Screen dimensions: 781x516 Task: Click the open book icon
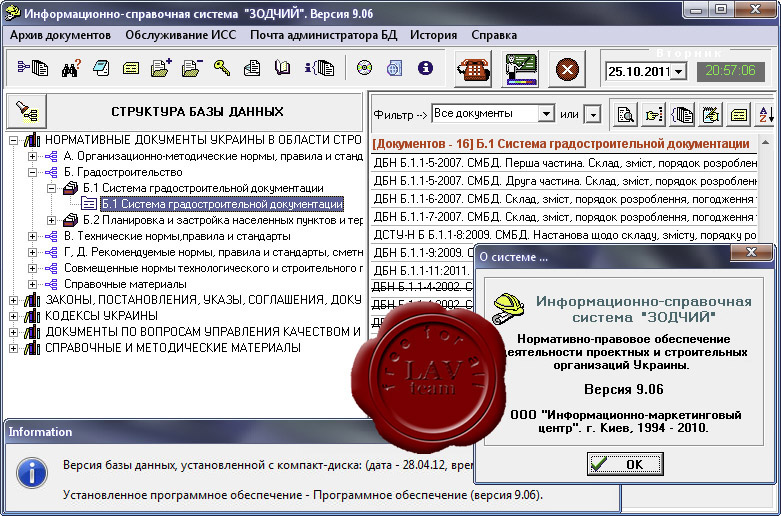coord(282,68)
